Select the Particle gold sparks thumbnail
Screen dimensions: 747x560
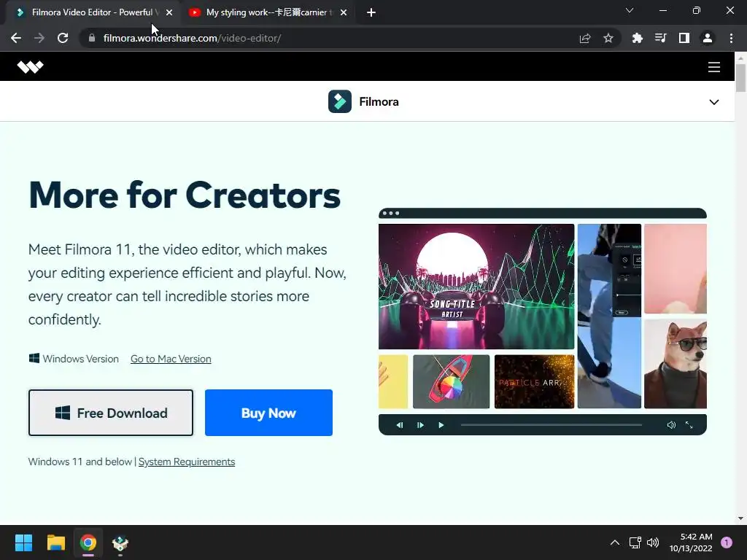(x=535, y=381)
